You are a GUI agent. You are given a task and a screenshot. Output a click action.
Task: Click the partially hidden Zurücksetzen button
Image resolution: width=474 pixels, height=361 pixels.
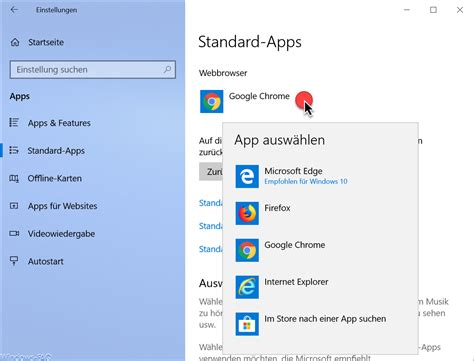211,172
